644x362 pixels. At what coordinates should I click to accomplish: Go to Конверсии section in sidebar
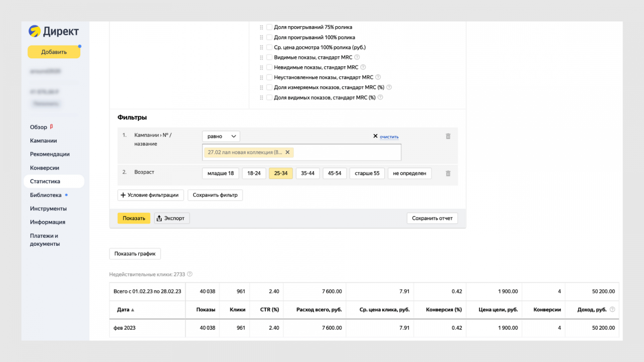click(x=45, y=168)
